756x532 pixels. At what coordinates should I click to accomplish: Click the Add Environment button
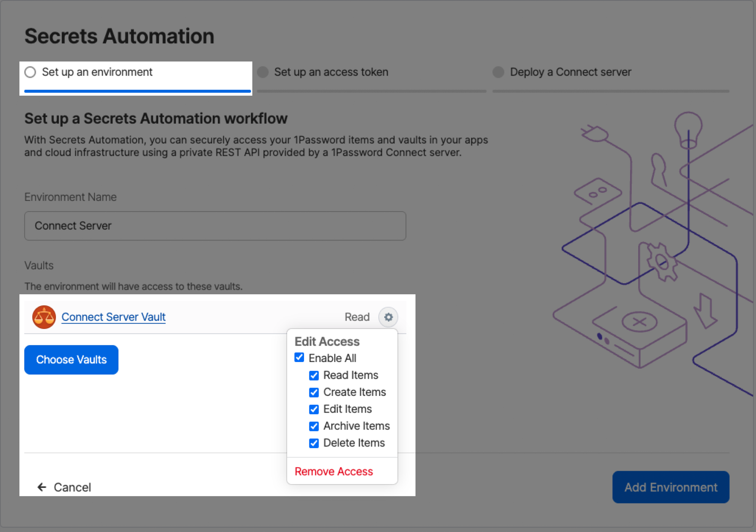tap(671, 487)
